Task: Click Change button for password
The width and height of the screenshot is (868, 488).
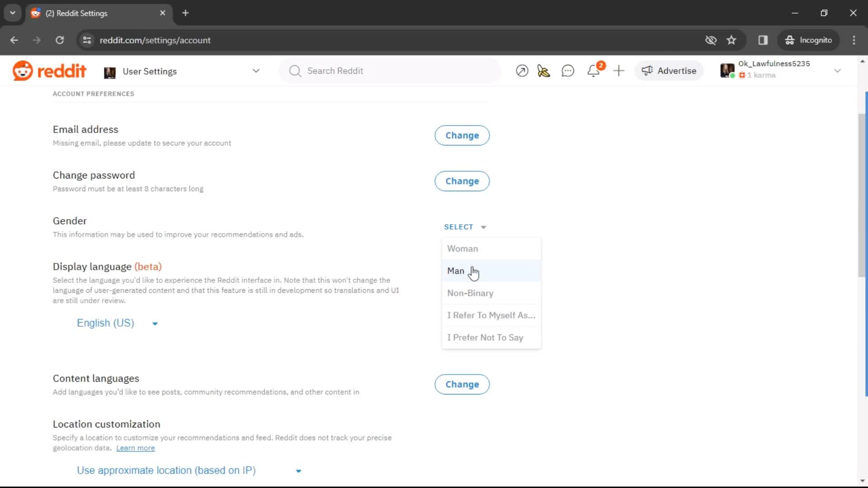Action: click(462, 181)
